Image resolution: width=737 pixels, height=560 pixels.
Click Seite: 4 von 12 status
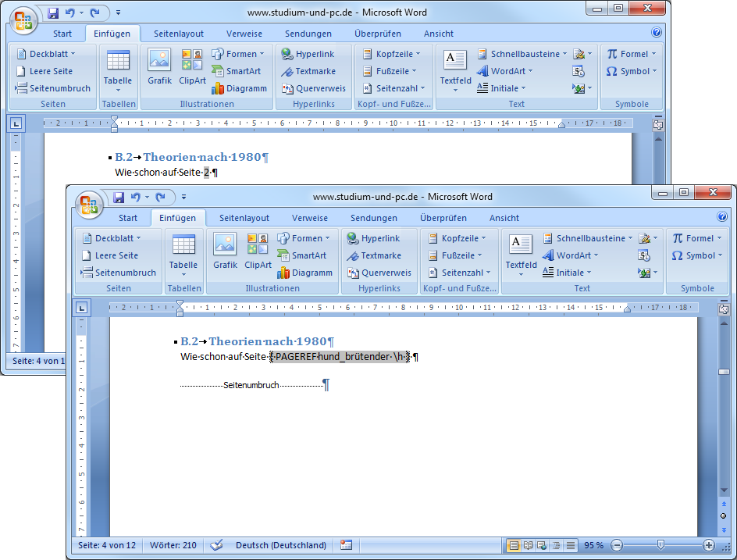[107, 545]
